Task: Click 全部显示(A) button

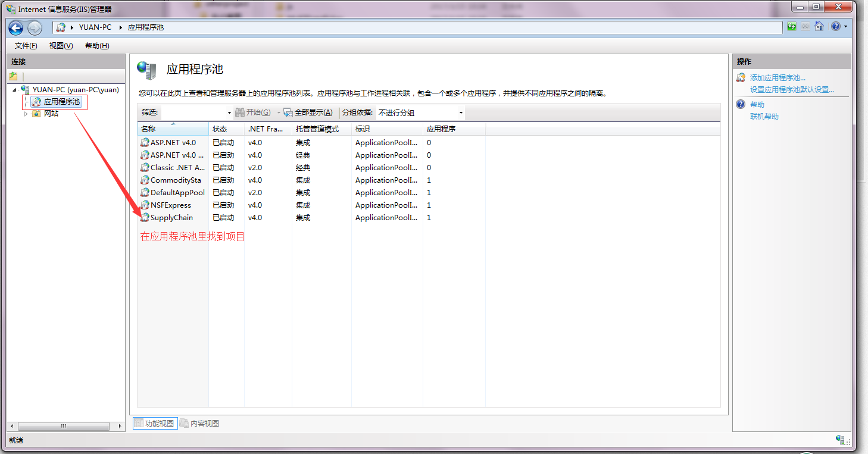Action: 308,112
